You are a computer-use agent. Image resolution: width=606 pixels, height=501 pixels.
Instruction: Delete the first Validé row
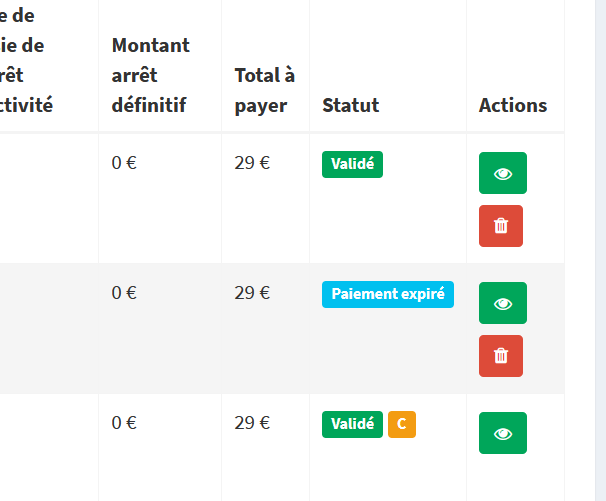[501, 226]
